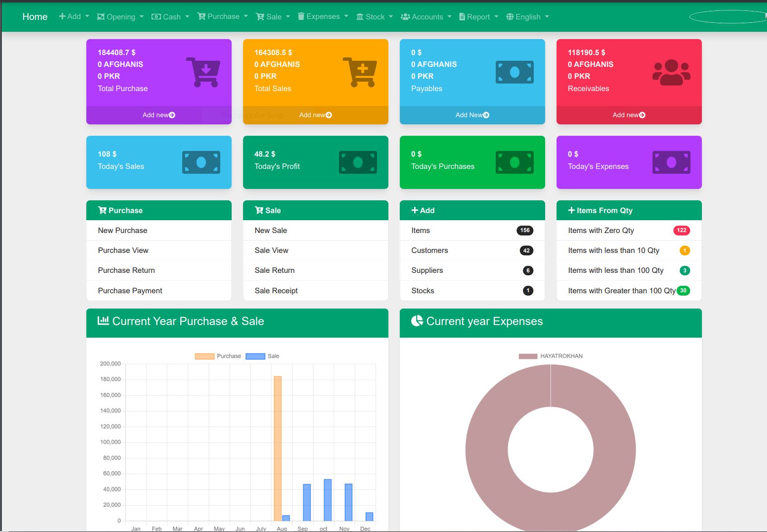Click the 184408.7 $ total purchase value
The image size is (767, 532).
[116, 52]
